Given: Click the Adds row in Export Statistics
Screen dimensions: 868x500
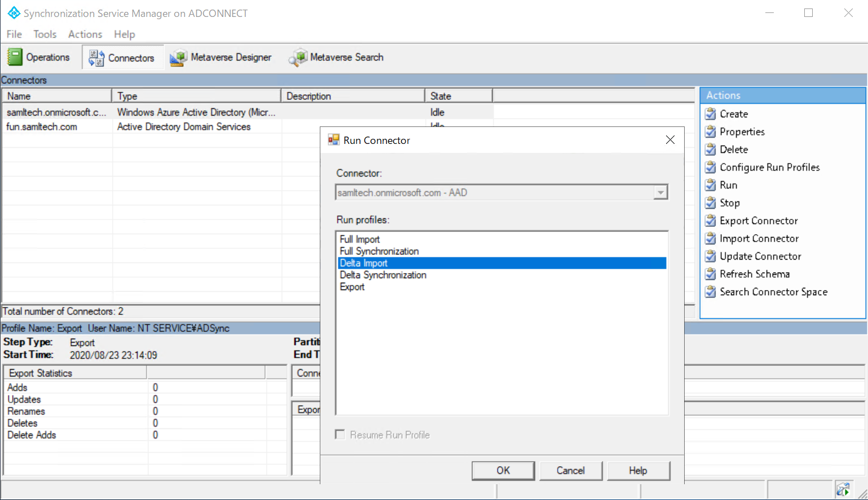Looking at the screenshot, I should coord(146,387).
